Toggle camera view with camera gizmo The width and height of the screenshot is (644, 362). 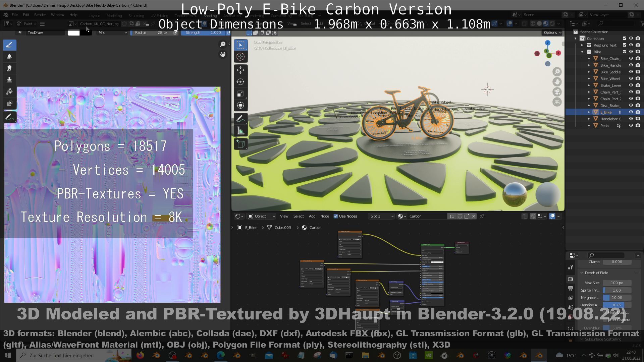coord(557,92)
